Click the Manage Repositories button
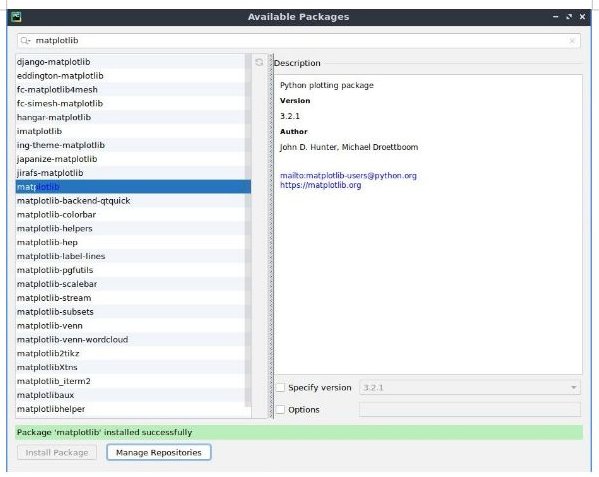The image size is (599, 477). (x=159, y=453)
